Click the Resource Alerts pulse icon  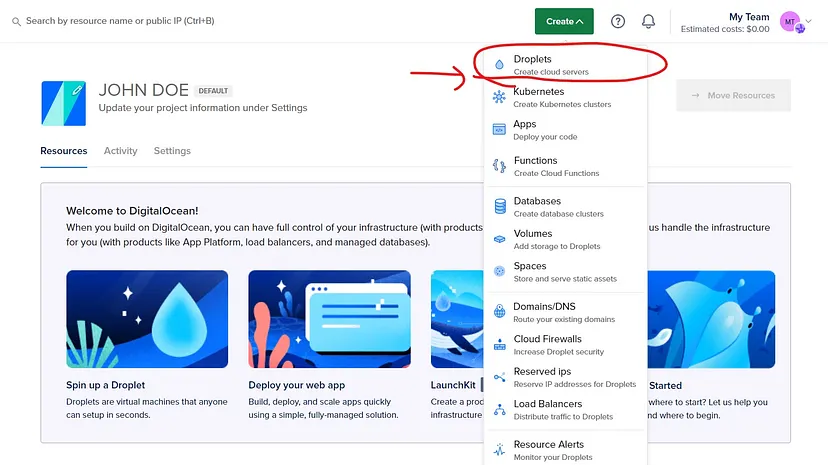(x=500, y=450)
